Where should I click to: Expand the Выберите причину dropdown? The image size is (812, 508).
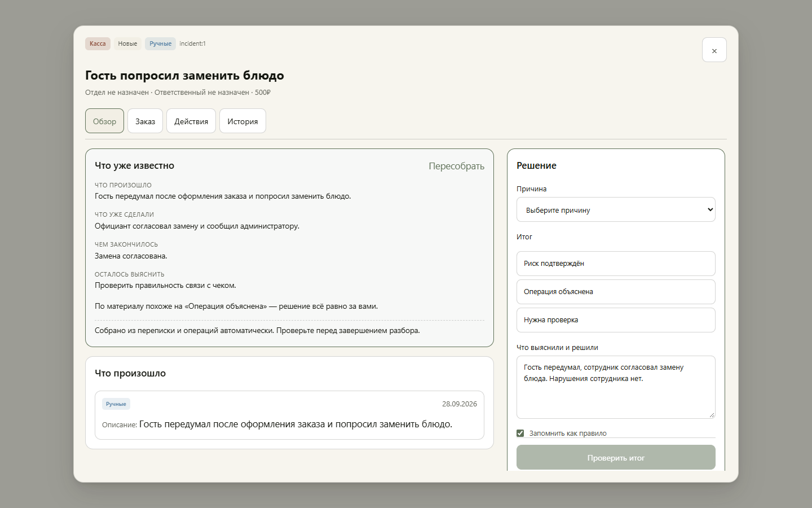(616, 209)
